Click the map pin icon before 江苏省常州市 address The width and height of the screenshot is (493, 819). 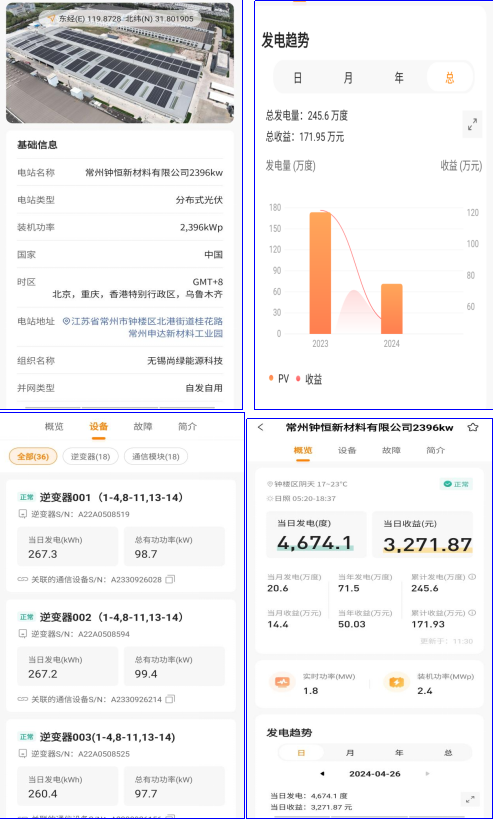pyautogui.click(x=66, y=321)
